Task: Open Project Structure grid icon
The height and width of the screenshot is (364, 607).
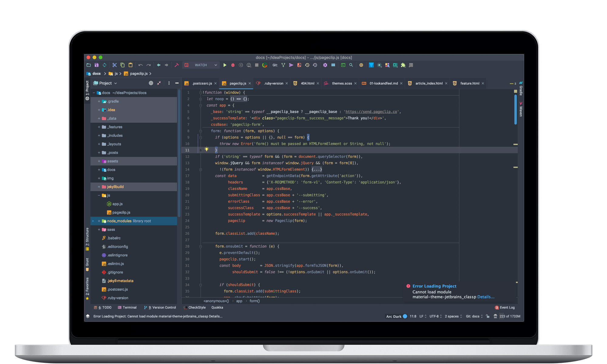Action: pos(333,65)
